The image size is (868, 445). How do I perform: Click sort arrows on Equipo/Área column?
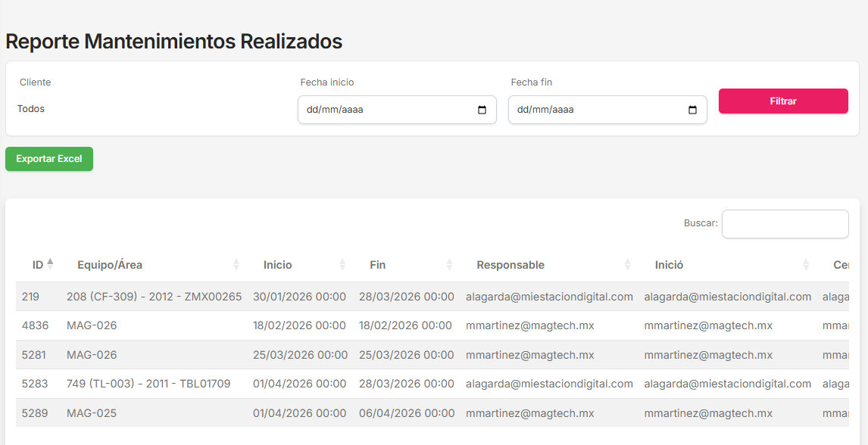pyautogui.click(x=236, y=264)
